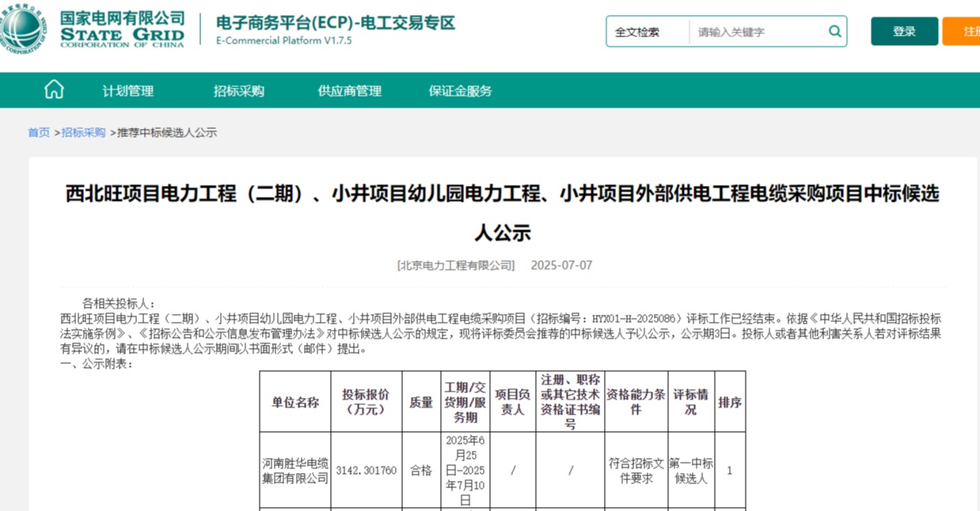Click the 首页 breadcrumb link
980x511 pixels.
pyautogui.click(x=39, y=133)
